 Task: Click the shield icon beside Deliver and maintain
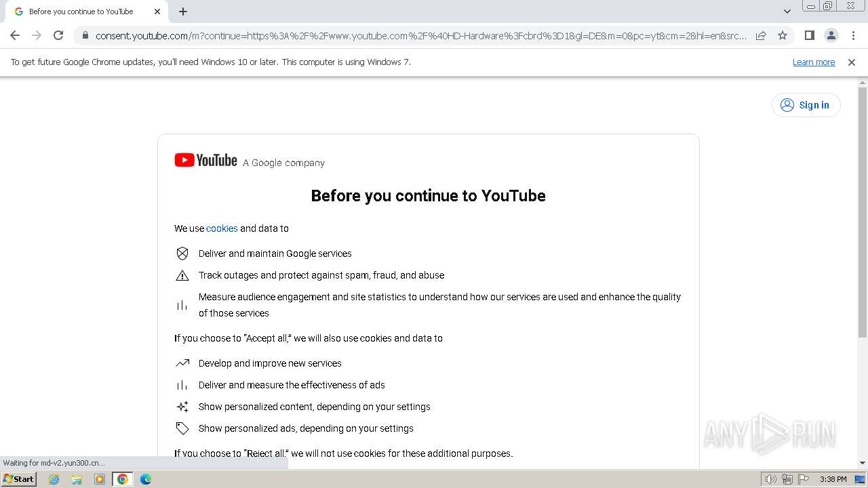182,253
